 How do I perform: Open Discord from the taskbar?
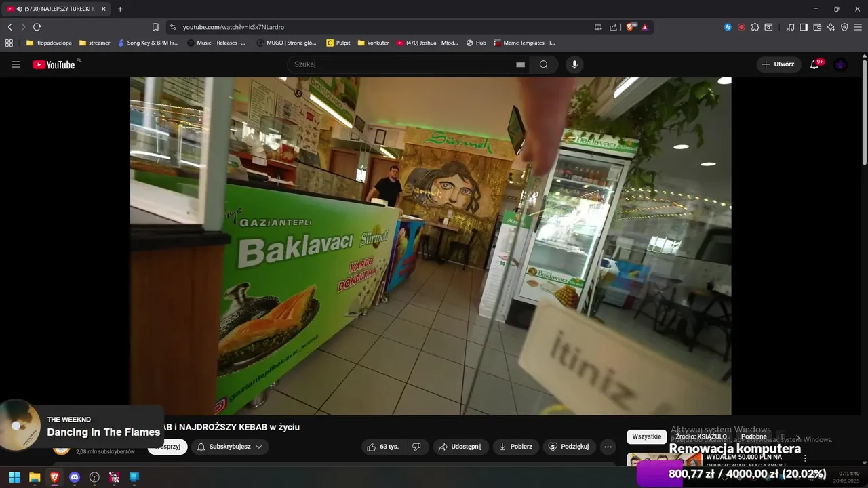coord(75,477)
